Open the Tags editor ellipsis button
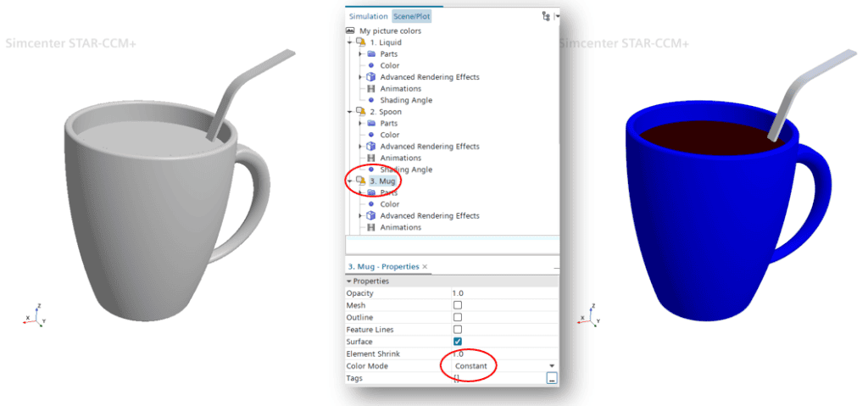This screenshot has height=406, width=868. pyautogui.click(x=551, y=378)
